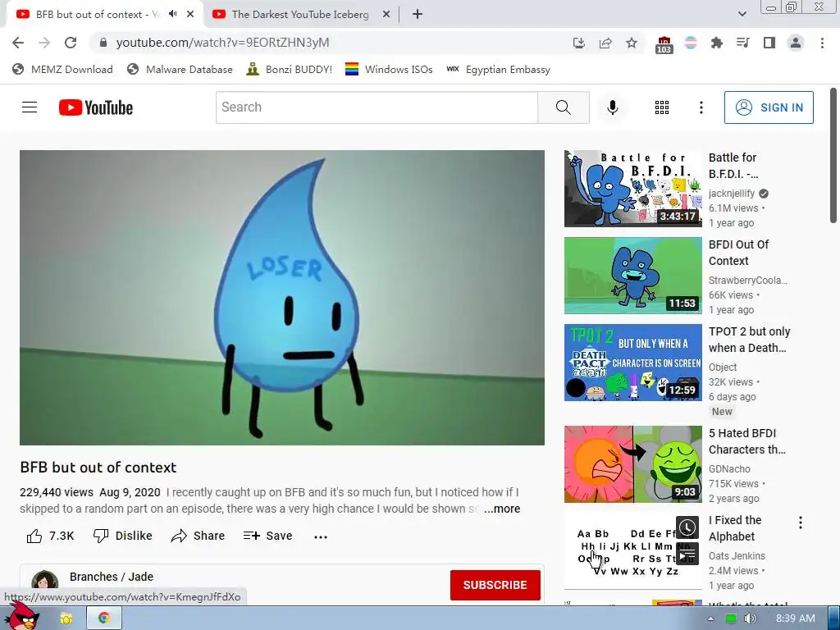840x630 pixels.
Task: Search with voice microphone icon
Action: 612,107
